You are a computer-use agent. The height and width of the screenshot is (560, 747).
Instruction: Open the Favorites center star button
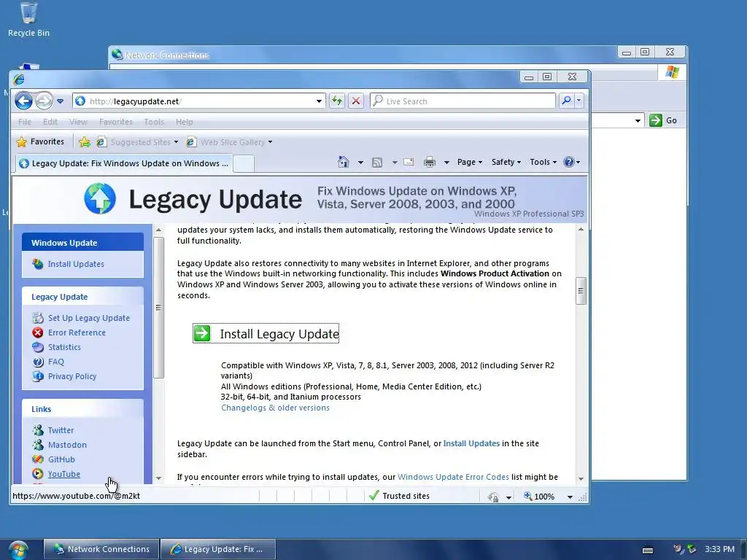click(40, 141)
